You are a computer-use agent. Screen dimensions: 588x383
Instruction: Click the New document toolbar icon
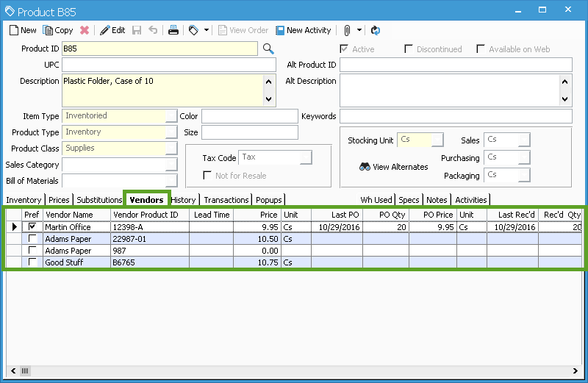coord(14,30)
